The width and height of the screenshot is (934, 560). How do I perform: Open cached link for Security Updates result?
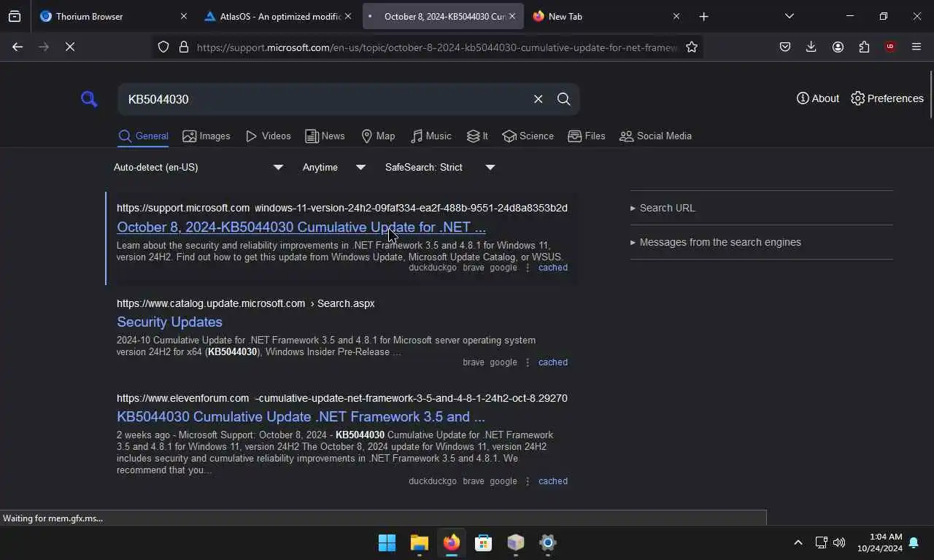(x=552, y=362)
